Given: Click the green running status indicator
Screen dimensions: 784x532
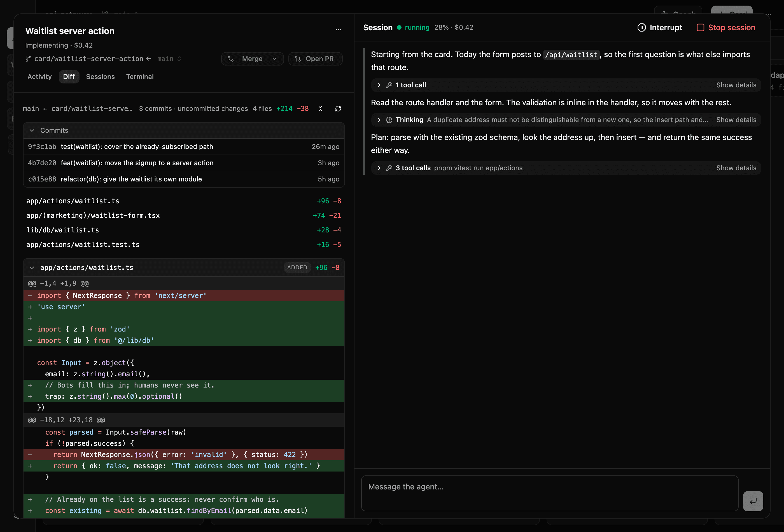Looking at the screenshot, I should tap(413, 28).
